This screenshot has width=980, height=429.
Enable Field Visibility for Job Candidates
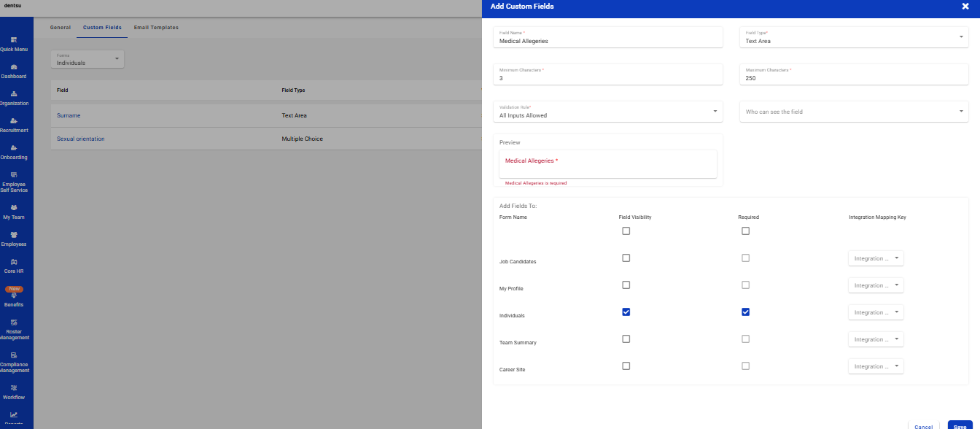click(x=626, y=258)
